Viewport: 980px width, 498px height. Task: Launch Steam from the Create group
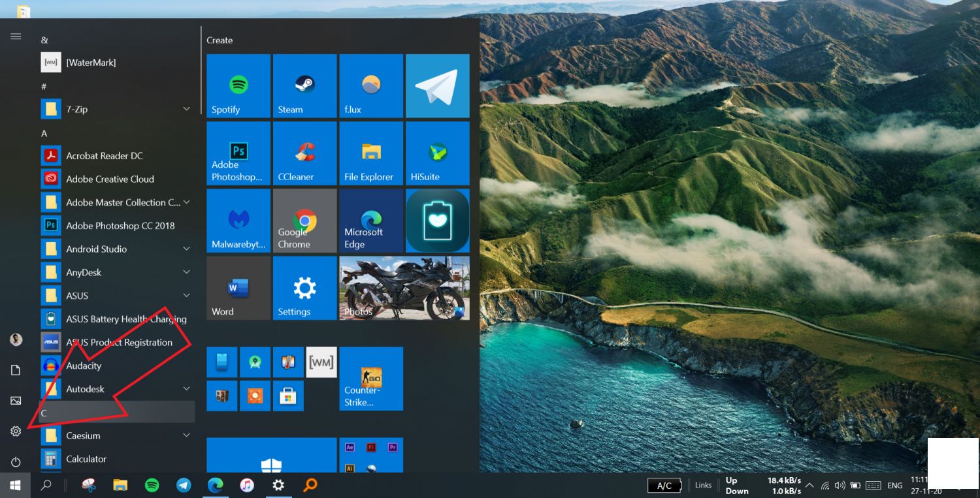(304, 86)
